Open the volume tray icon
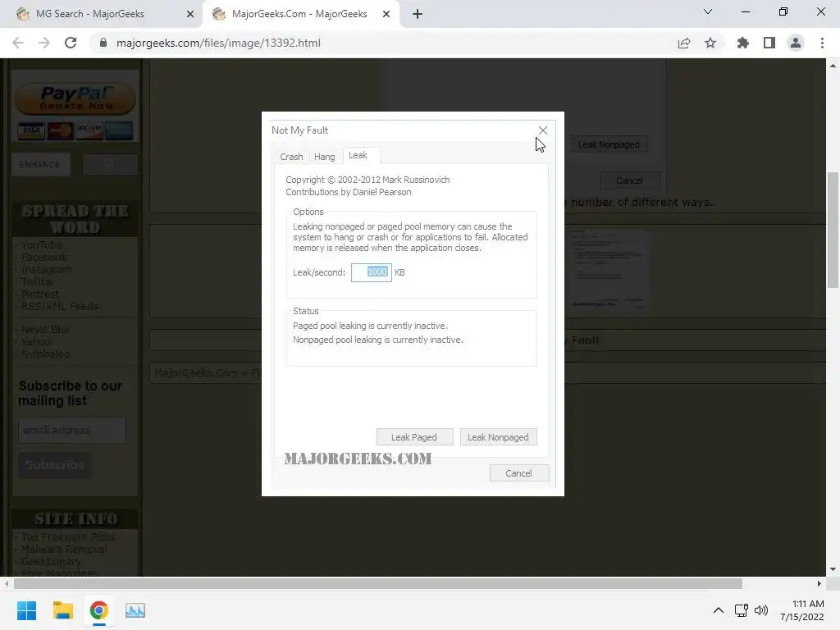Screen dimensions: 840x630 [x=760, y=610]
